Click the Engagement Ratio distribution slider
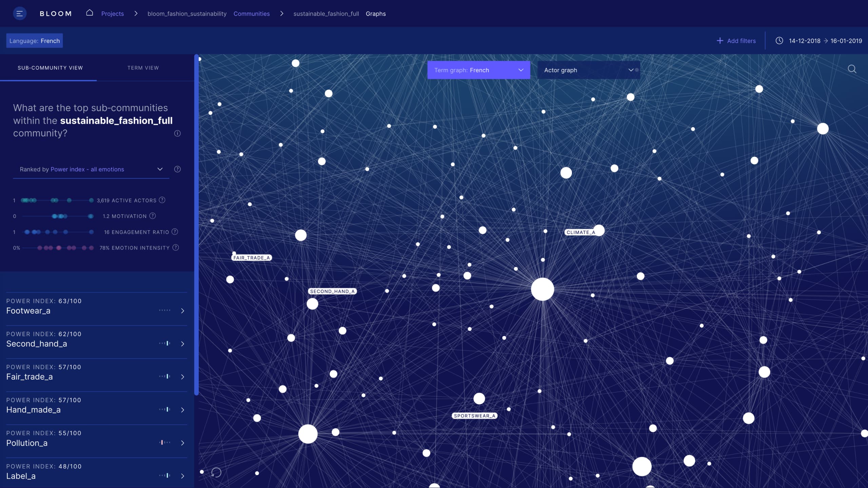 (57, 232)
